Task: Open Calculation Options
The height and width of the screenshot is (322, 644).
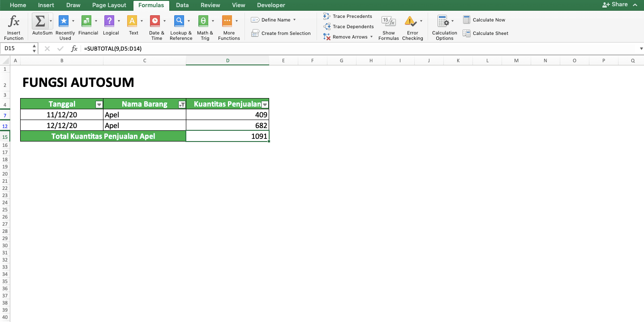Action: 444,28
